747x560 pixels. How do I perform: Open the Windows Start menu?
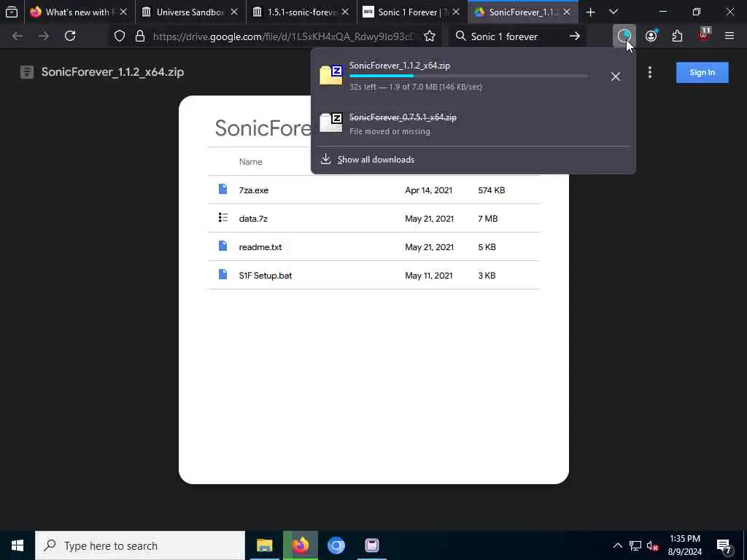point(18,545)
